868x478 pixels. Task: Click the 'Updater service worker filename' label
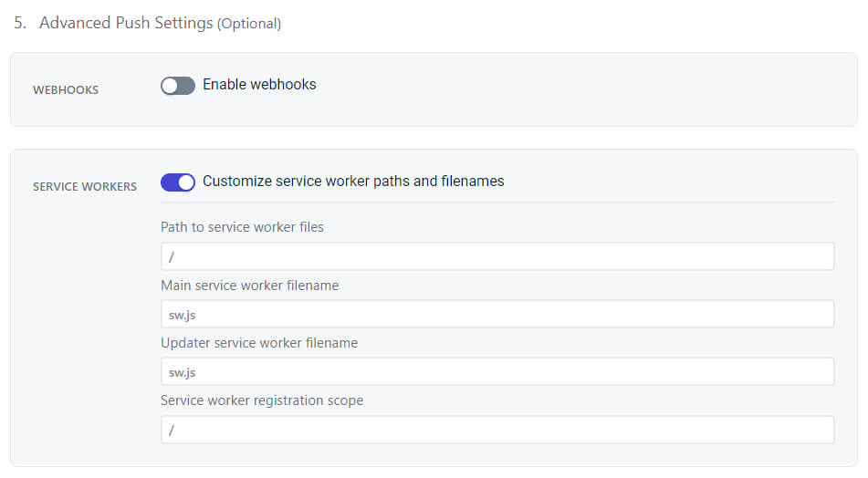click(x=259, y=343)
